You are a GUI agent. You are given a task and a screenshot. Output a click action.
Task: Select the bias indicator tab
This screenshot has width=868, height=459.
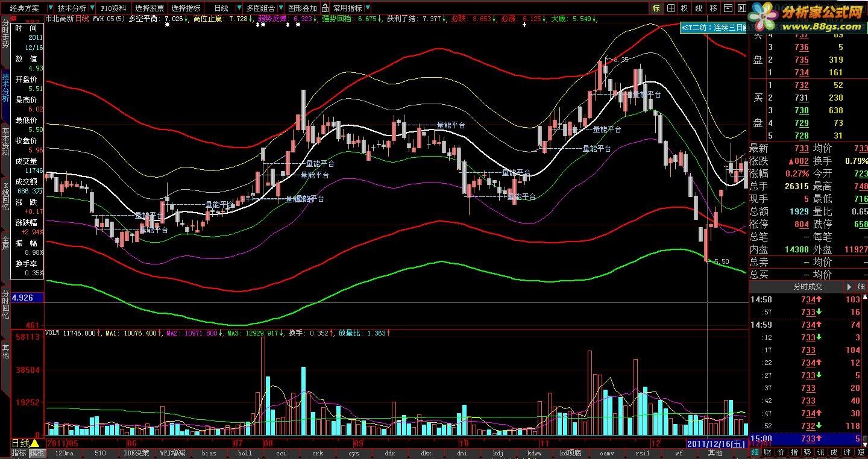(x=209, y=453)
